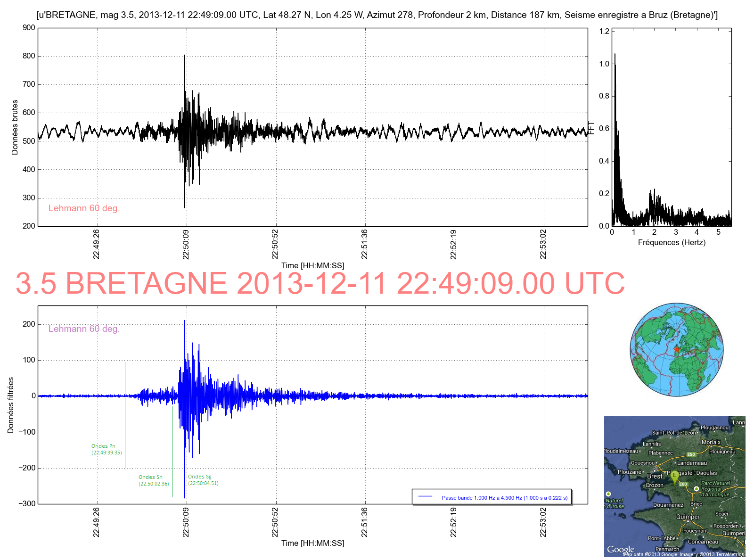Click the green E epicenter map pin
Viewport: 754px width, 560px height.
[x=674, y=477]
